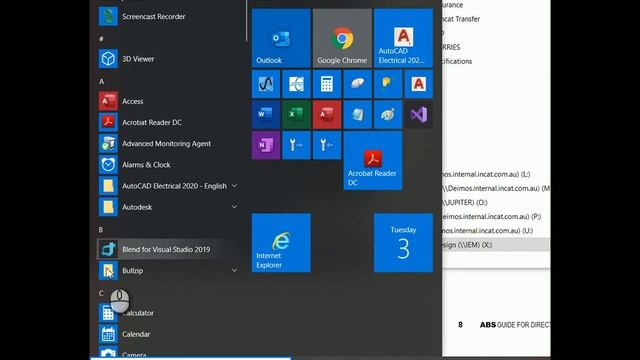
Task: Open the purple OneNote tile
Action: click(266, 145)
